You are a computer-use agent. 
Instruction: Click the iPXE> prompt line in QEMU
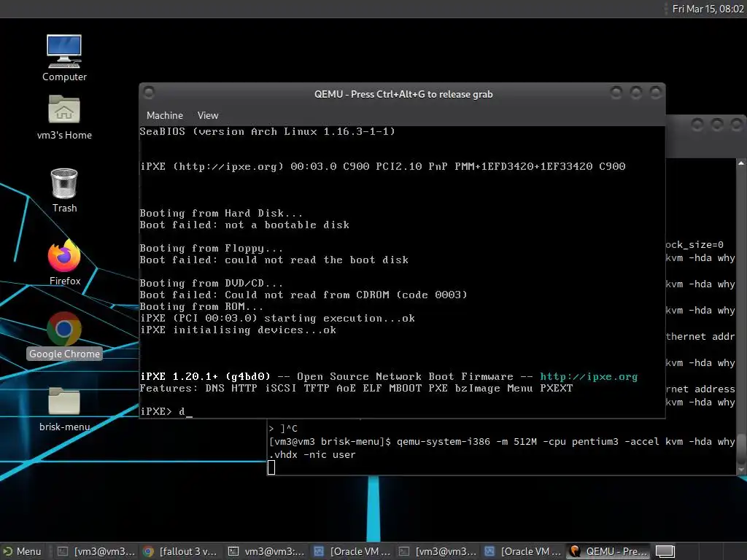click(166, 411)
